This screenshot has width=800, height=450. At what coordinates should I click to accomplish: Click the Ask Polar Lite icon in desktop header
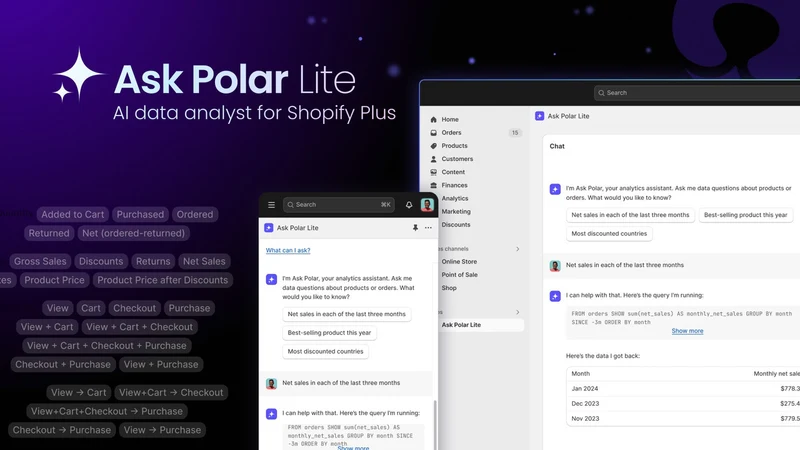pyautogui.click(x=539, y=116)
